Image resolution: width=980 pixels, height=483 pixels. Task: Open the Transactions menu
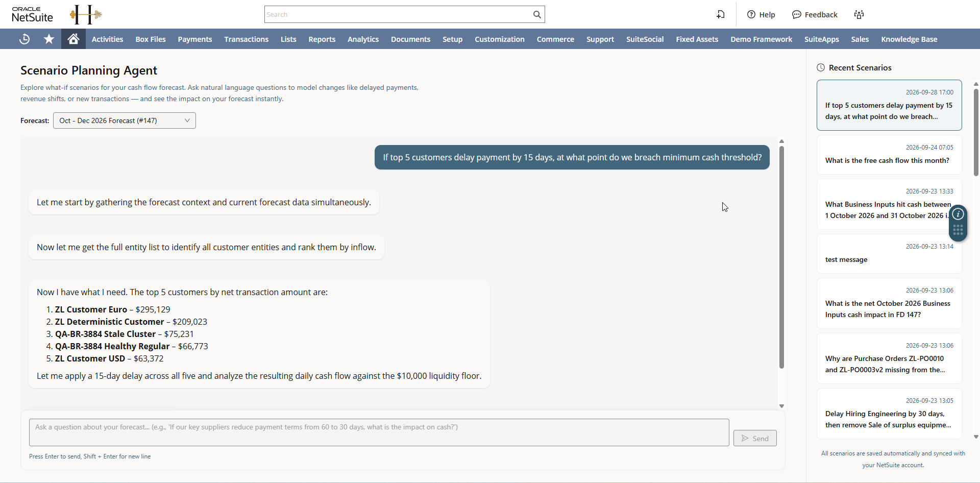coord(246,39)
